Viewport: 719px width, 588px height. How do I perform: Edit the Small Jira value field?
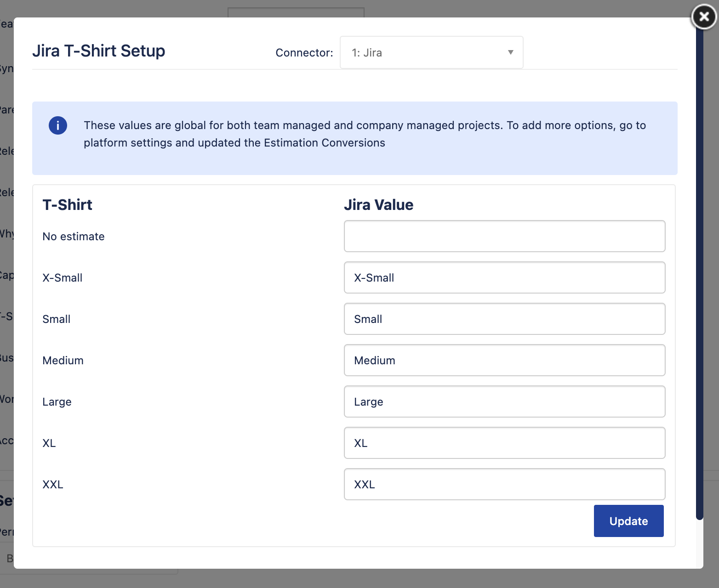pyautogui.click(x=504, y=319)
